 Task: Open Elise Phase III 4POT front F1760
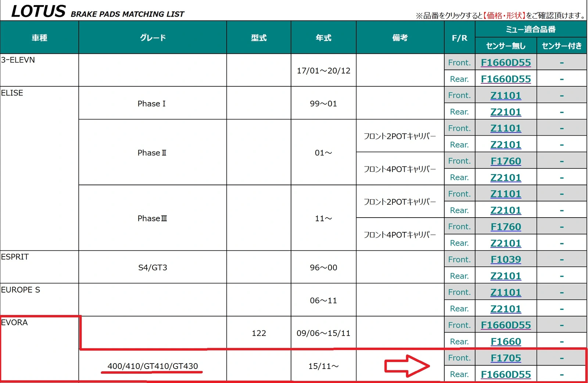pos(506,227)
